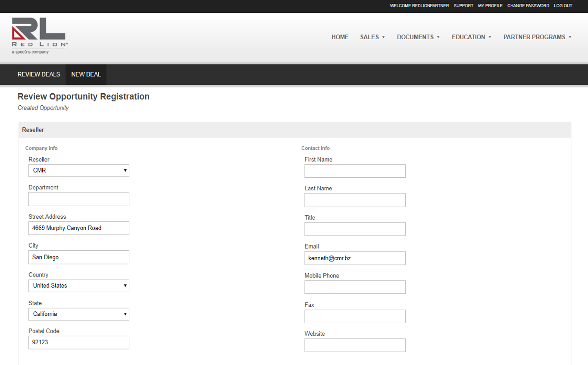Expand the Documents menu
588x365 pixels.
pos(418,37)
